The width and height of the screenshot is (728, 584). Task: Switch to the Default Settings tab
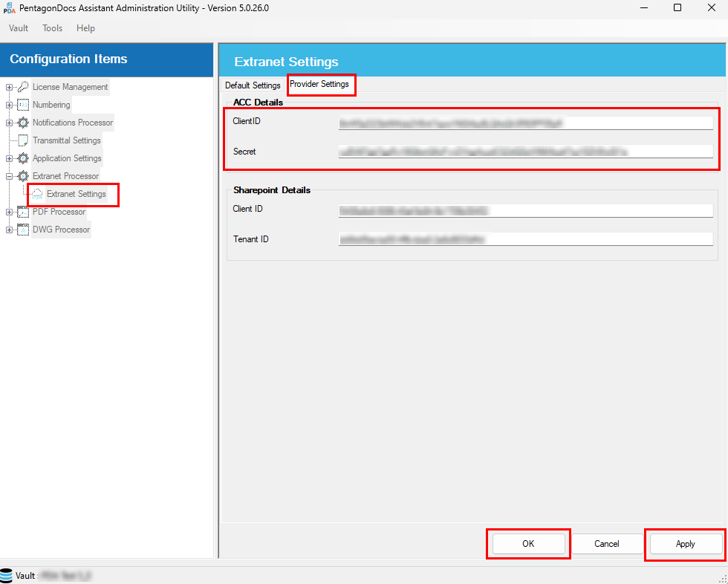(x=253, y=85)
